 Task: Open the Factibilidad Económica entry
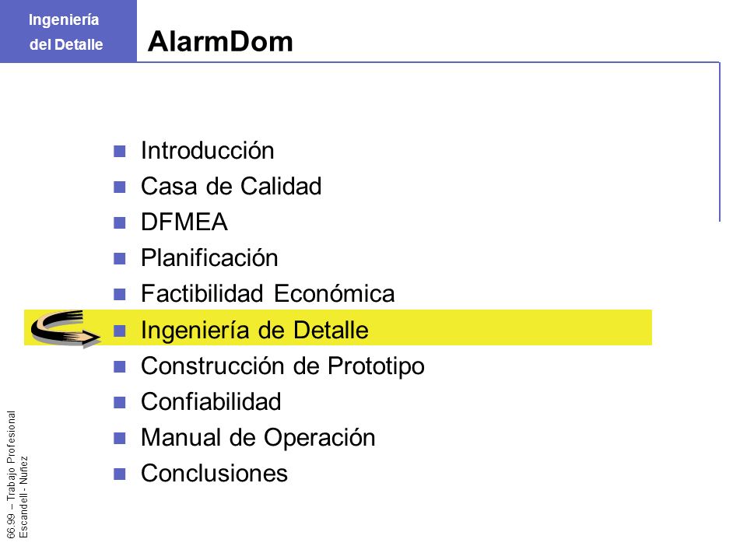[268, 294]
